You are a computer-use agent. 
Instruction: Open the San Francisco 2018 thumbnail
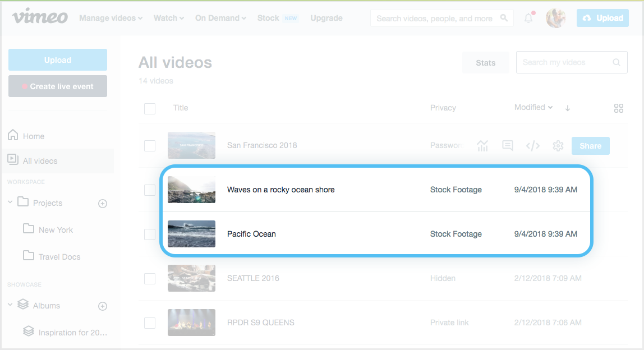(x=191, y=145)
